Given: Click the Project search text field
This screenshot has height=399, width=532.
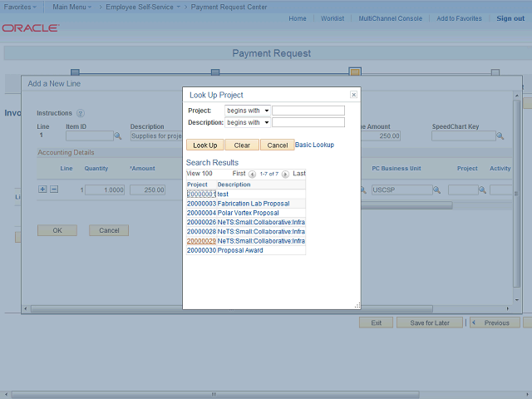Looking at the screenshot, I should (x=308, y=111).
